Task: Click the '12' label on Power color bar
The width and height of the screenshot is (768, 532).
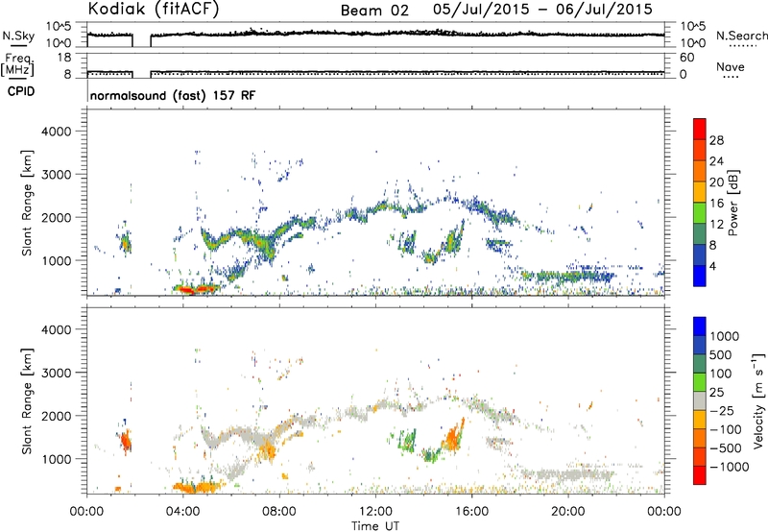Action: (716, 225)
